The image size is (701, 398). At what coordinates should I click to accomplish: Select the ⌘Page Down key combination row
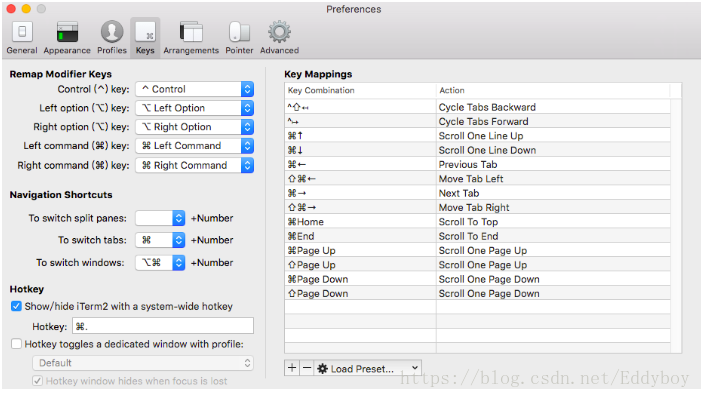(x=477, y=279)
